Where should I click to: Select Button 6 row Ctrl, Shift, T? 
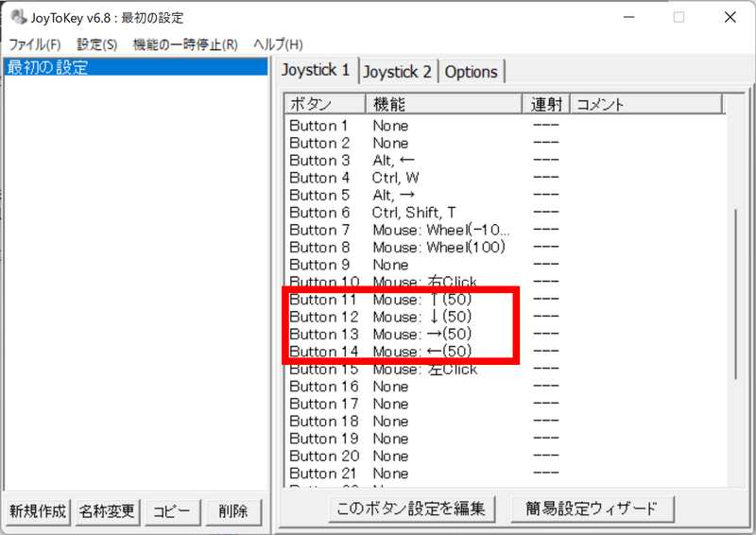point(505,213)
